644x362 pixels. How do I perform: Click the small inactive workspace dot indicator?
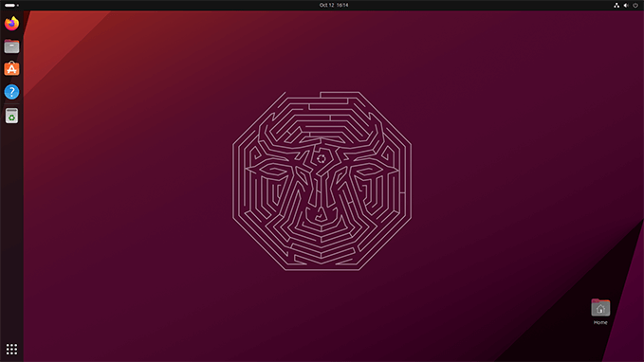point(18,6)
